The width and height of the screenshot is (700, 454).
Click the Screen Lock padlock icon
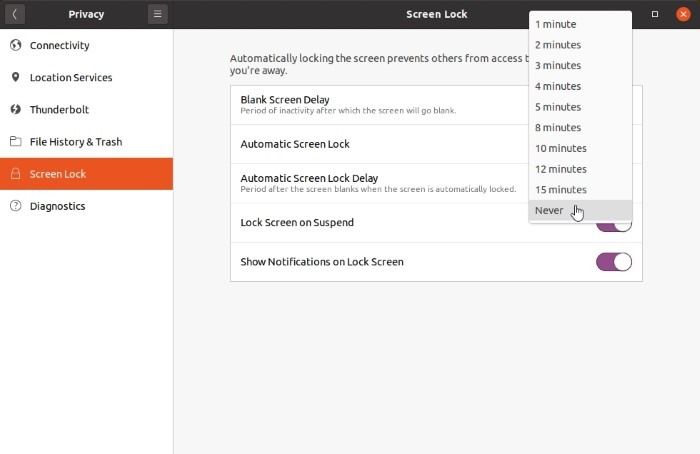pos(16,174)
